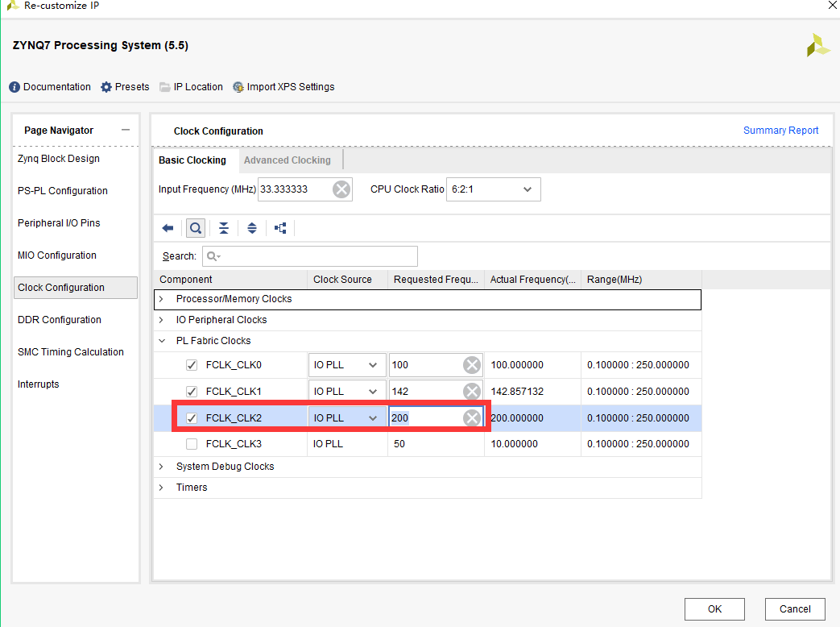
Task: Uncheck the FCLK_CLK1 checkbox
Action: pyautogui.click(x=191, y=391)
